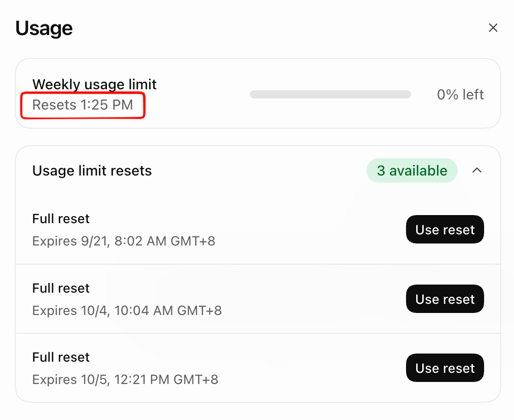Click the weekly usage progress bar

coord(331,94)
